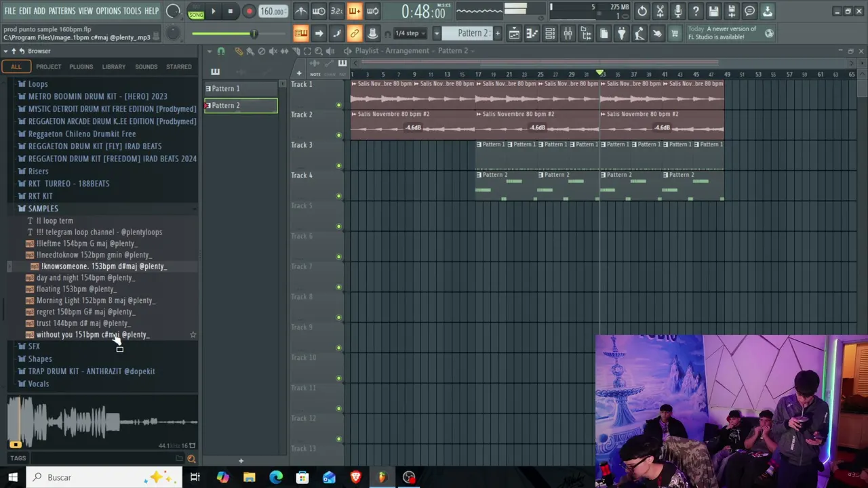Open the plugin picker plug icon
The image size is (868, 488).
coord(621,33)
